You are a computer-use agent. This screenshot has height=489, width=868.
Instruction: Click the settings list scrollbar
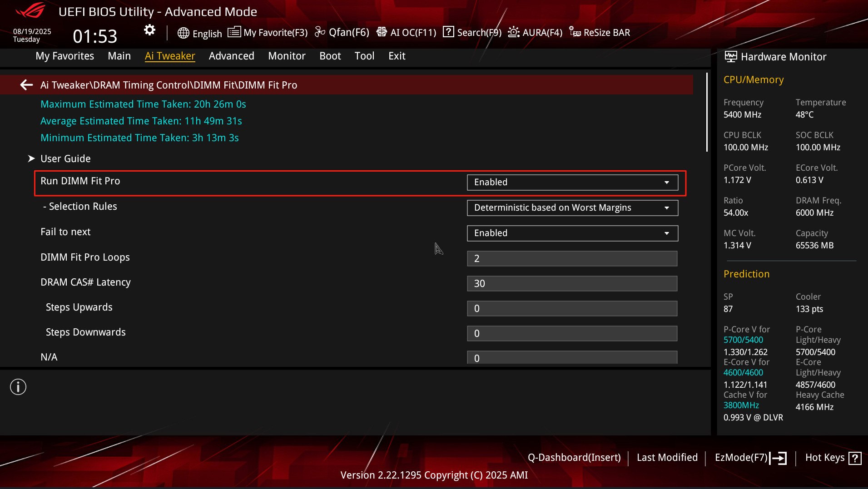(707, 112)
